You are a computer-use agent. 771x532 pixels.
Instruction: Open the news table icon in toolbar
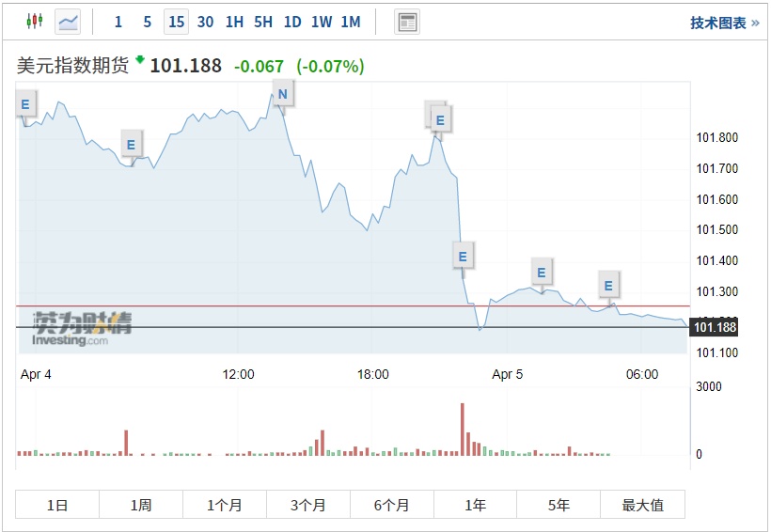[x=407, y=22]
